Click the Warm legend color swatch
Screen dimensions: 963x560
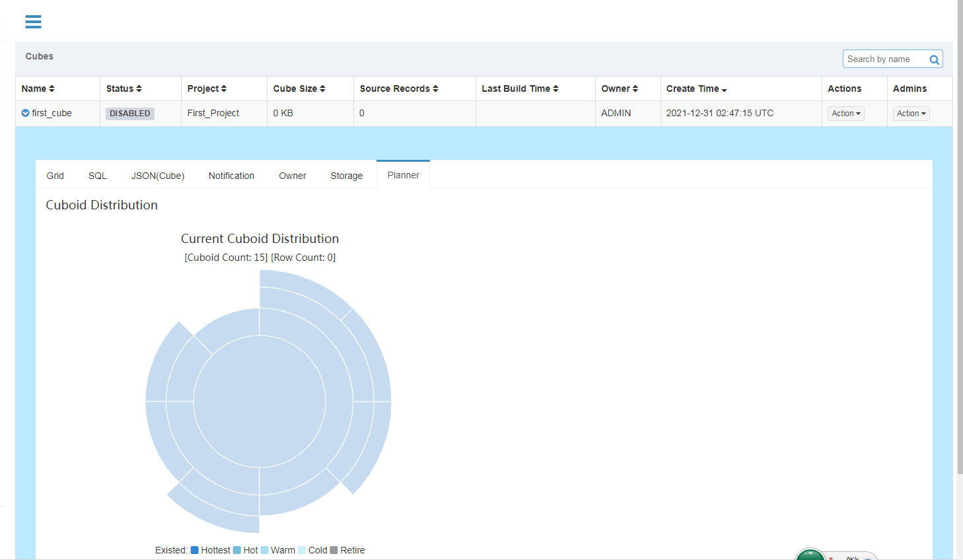(264, 550)
